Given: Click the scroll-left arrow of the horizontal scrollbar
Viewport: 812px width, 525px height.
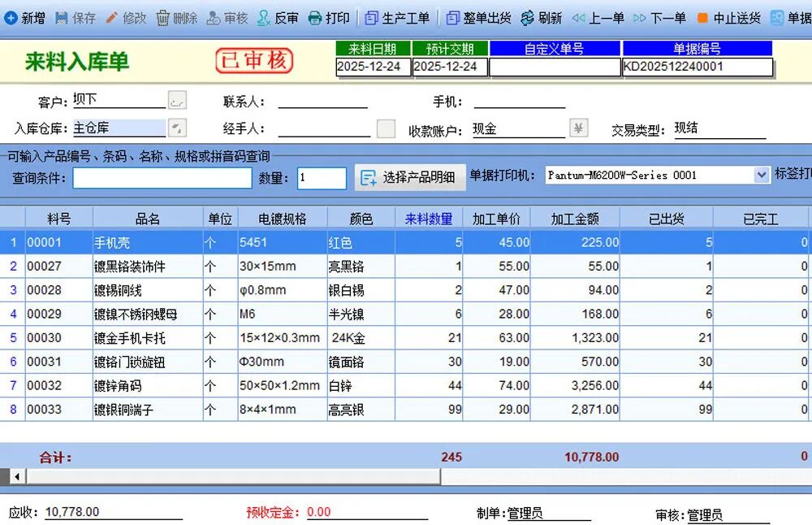Looking at the screenshot, I should click(16, 476).
